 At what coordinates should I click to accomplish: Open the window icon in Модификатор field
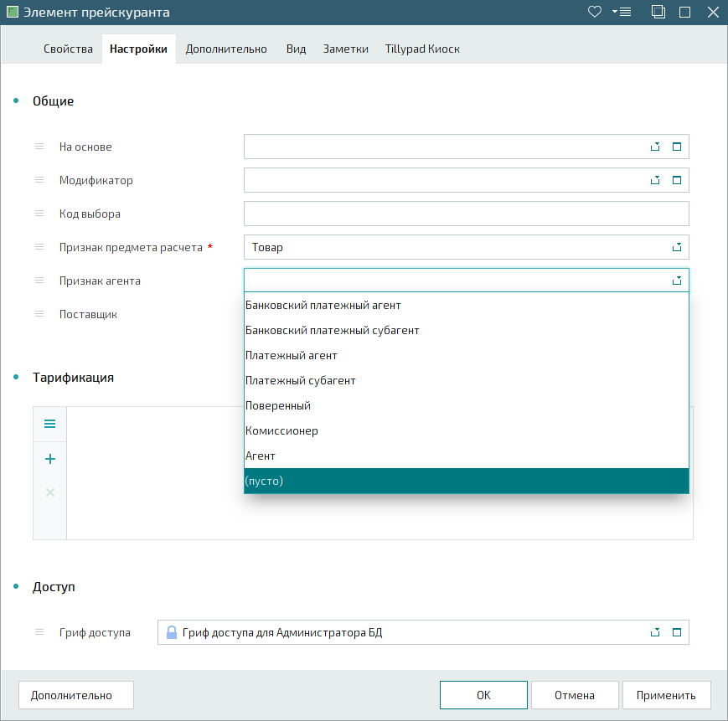[677, 180]
